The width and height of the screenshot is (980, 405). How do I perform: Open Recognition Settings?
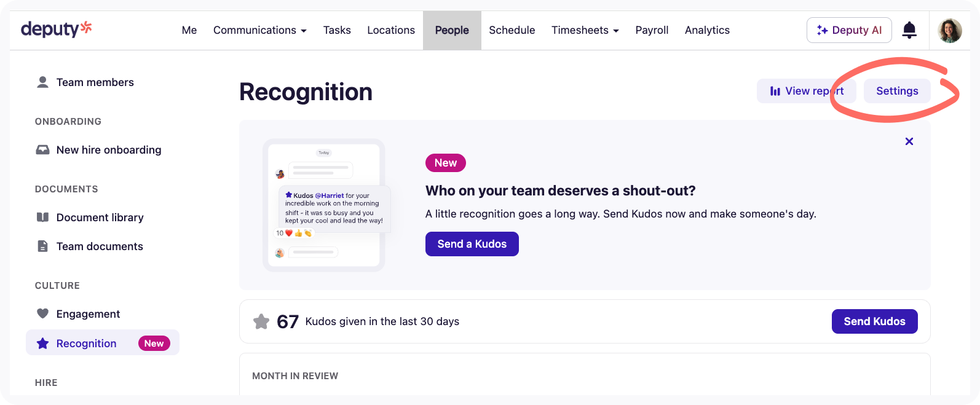click(897, 91)
